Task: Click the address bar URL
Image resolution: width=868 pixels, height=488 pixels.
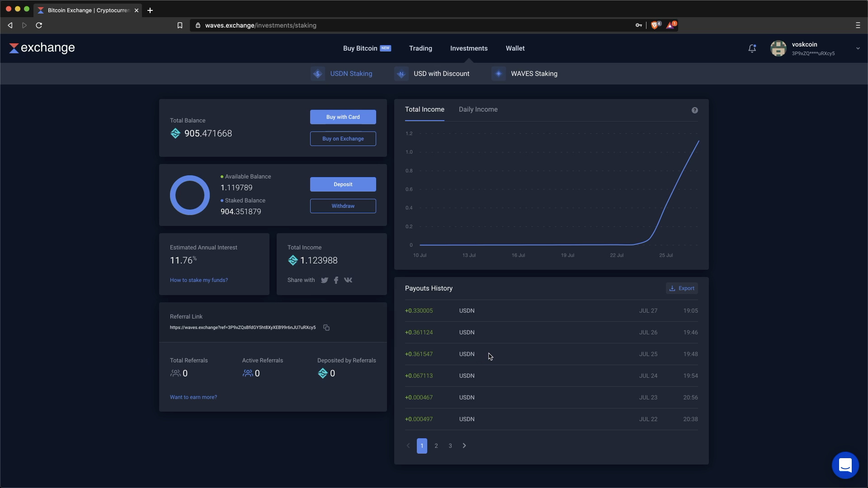Action: [261, 25]
